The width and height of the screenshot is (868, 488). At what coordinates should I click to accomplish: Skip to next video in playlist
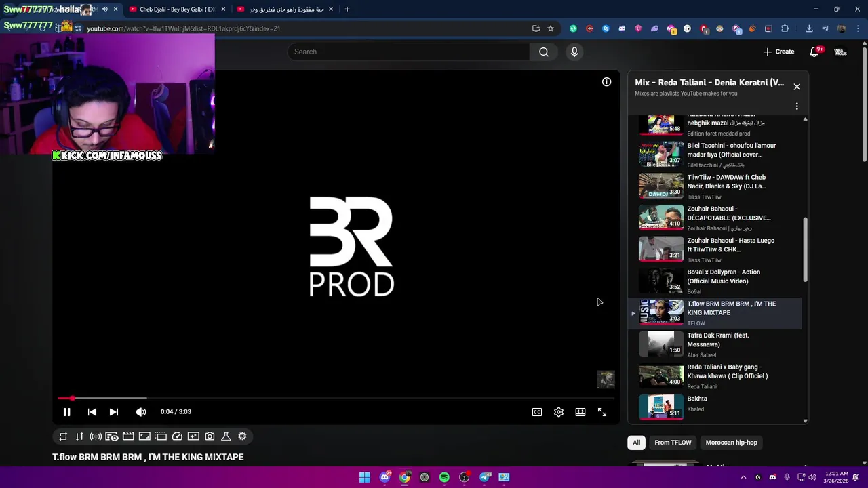pyautogui.click(x=114, y=412)
